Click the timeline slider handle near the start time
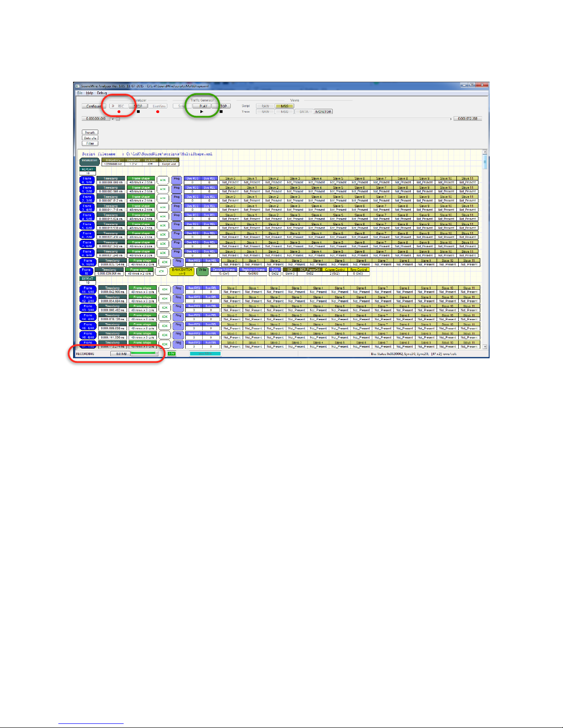Screen dimensions: 563x728 click(x=118, y=119)
